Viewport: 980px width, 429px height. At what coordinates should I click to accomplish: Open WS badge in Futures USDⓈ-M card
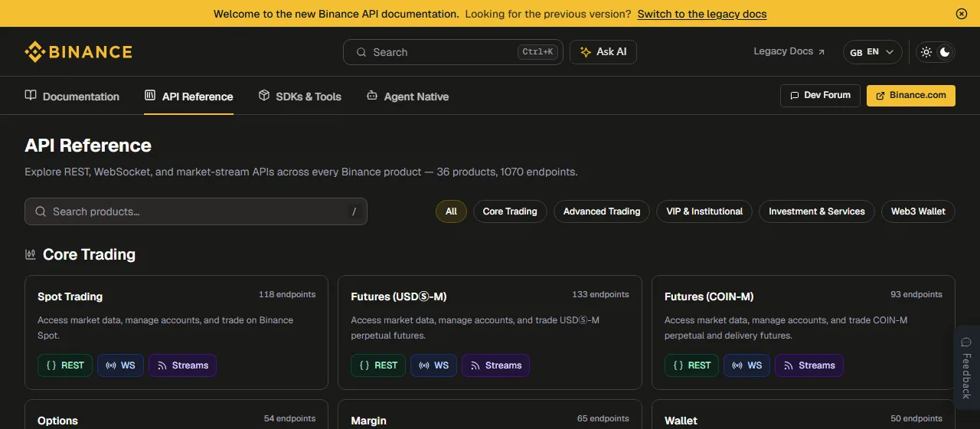433,365
